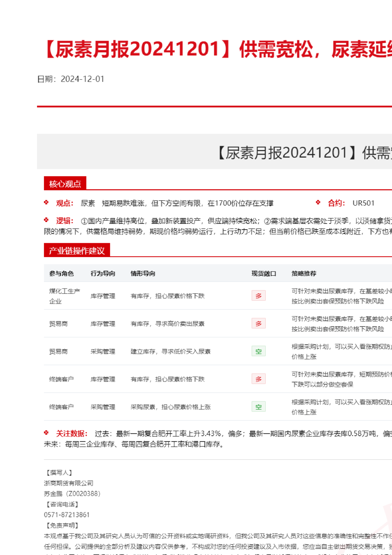Click the date 2024-12-01
This screenshot has height=555, width=392.
tap(82, 79)
